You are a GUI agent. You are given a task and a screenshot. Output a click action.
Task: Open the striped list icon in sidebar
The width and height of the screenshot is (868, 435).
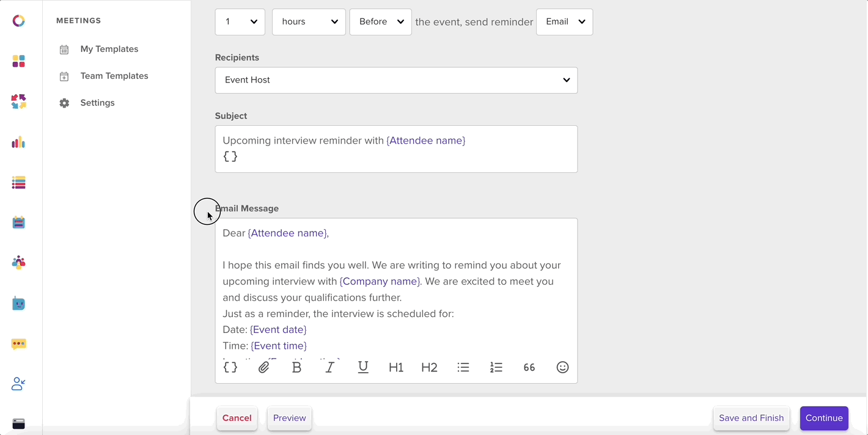[x=19, y=182]
